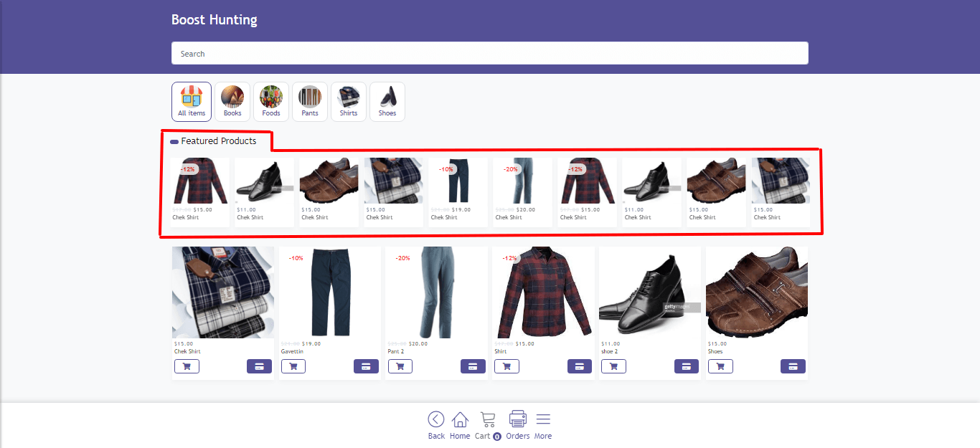Click the Back arrow icon
Image resolution: width=980 pixels, height=448 pixels.
436,420
